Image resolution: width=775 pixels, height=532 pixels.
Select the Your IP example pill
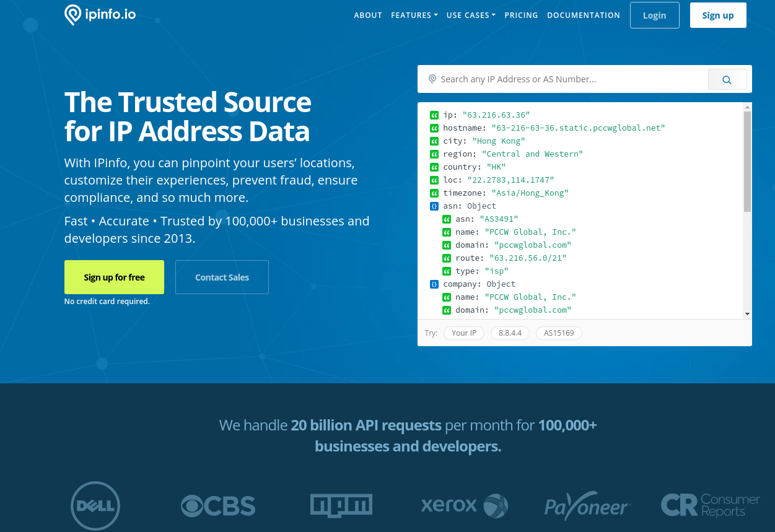coord(463,333)
